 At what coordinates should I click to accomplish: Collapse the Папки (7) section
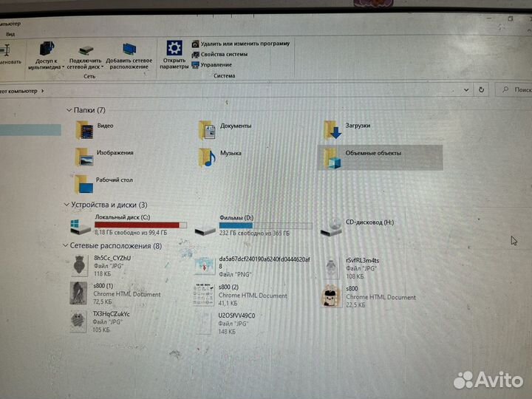pos(68,110)
